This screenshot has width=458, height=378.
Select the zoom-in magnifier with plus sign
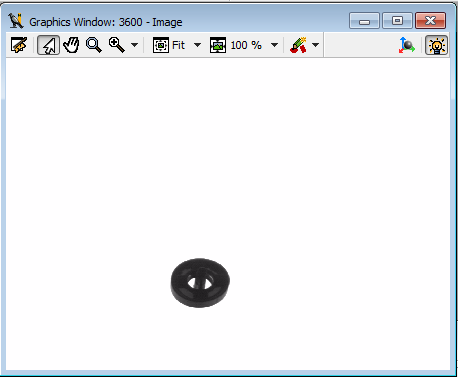point(117,45)
